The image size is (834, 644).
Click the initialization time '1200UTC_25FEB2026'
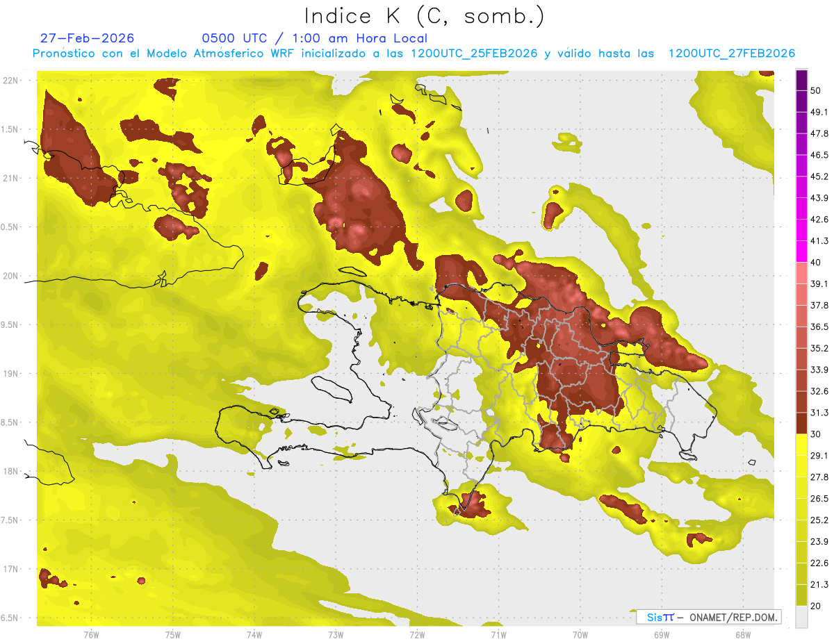[474, 53]
